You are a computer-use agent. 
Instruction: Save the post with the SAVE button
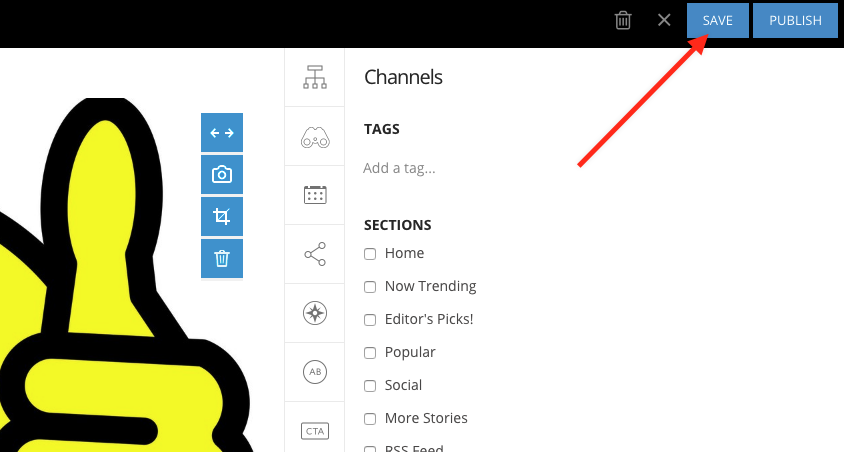(717, 20)
